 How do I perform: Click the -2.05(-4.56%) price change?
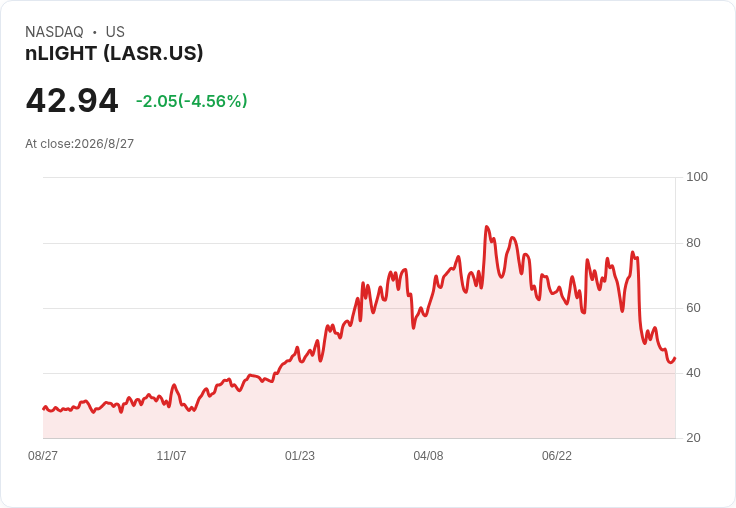[x=192, y=101]
